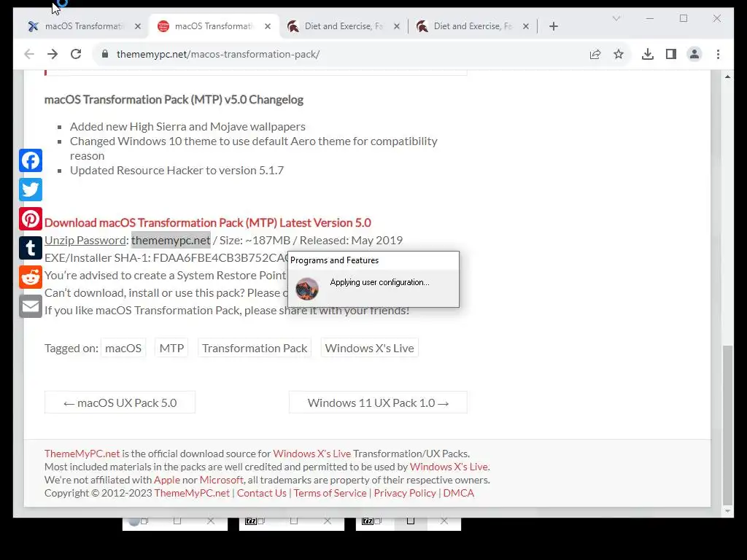Open ThemeMyPC.net footer link at top
The height and width of the screenshot is (560, 747).
point(82,454)
